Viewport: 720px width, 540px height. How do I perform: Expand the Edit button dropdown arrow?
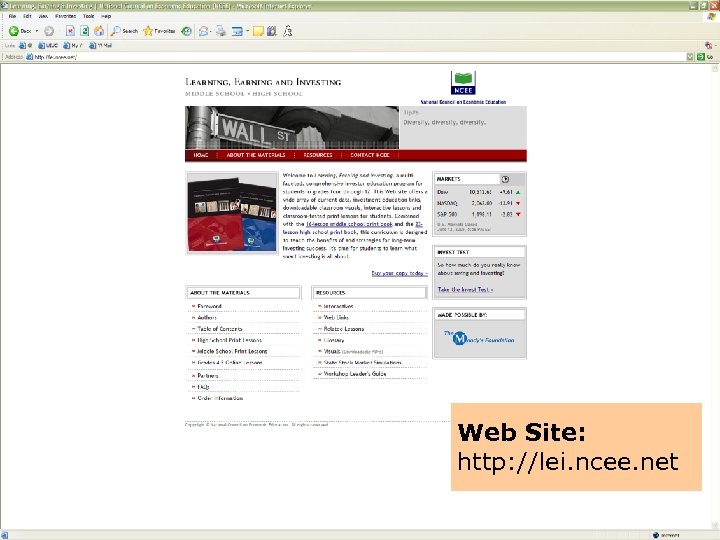[x=247, y=31]
